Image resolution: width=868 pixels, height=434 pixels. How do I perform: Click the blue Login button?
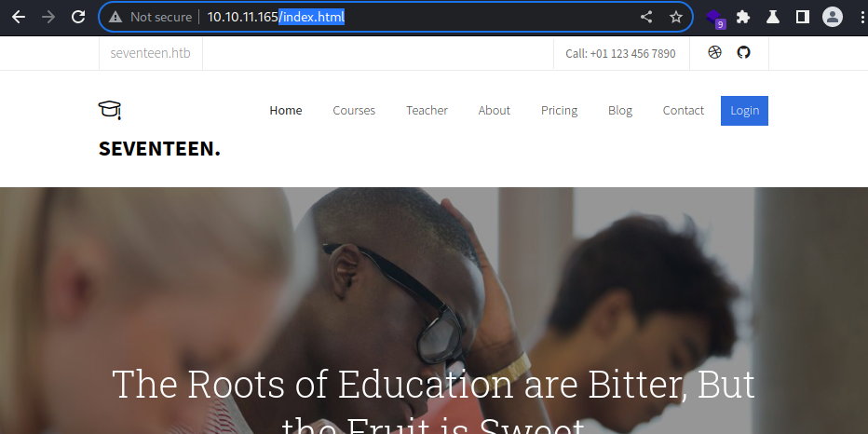click(x=744, y=111)
